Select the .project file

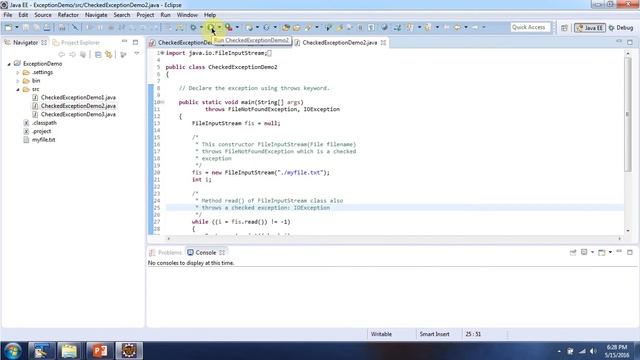coord(42,131)
